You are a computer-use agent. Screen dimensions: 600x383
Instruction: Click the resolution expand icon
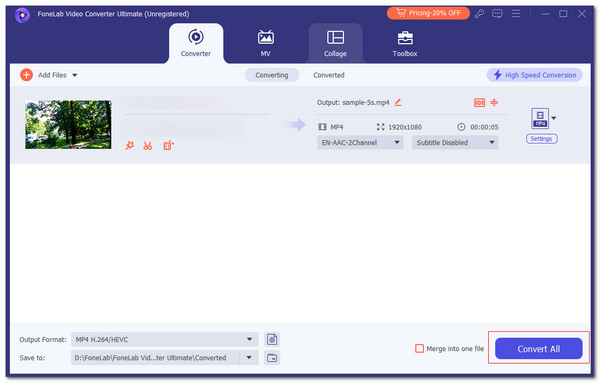(x=380, y=127)
